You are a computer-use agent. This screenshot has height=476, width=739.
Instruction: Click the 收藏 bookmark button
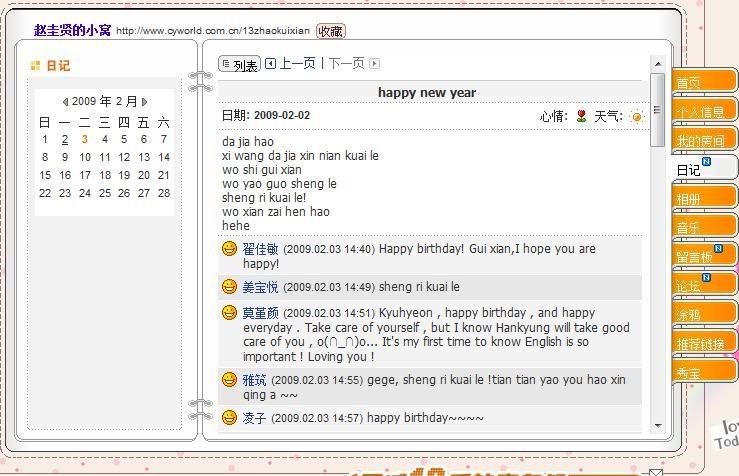330,31
